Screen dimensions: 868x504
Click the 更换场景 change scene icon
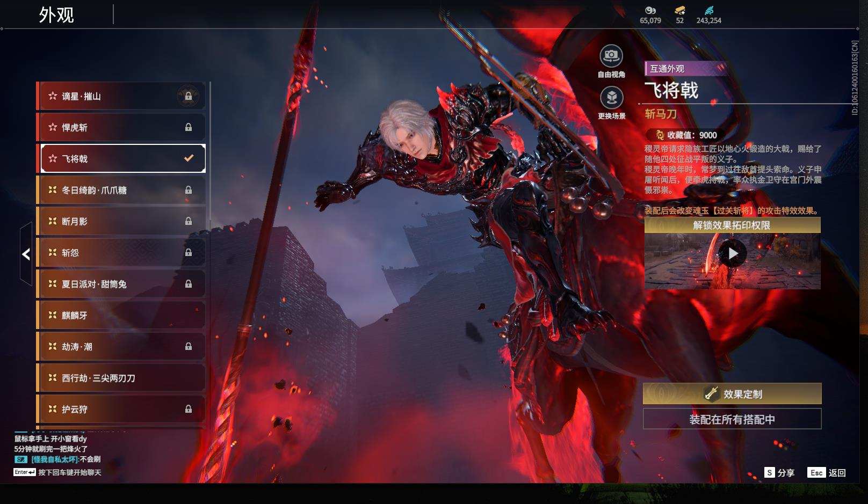611,97
